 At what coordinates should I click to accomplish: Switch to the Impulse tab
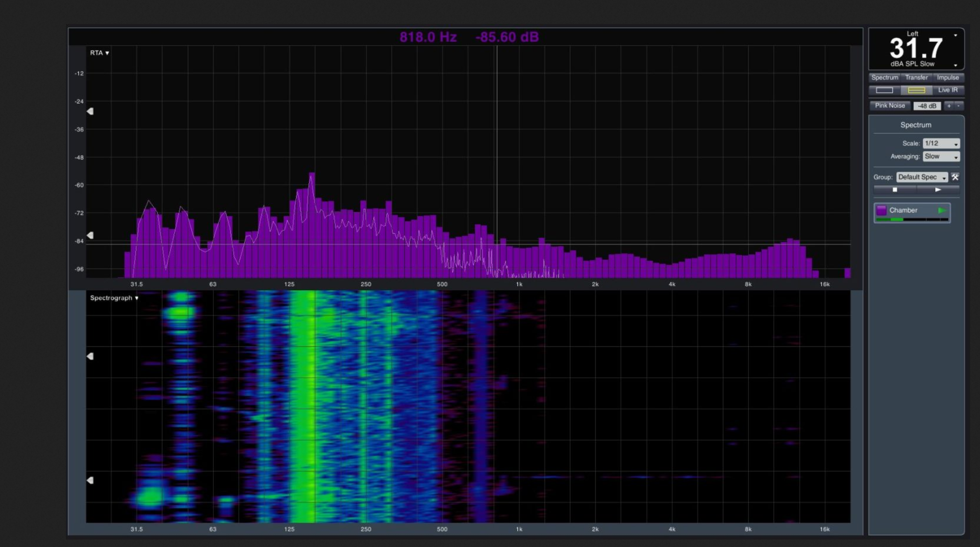click(948, 77)
